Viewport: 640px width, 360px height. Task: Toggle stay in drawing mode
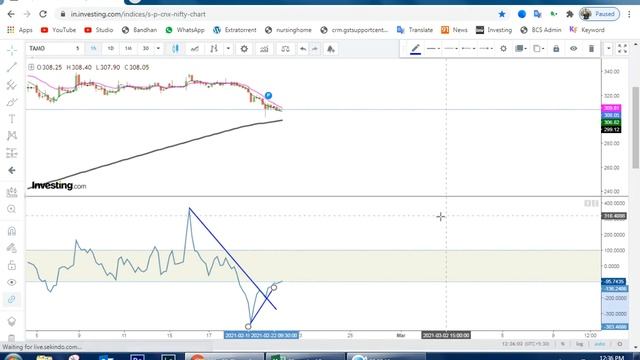11,248
